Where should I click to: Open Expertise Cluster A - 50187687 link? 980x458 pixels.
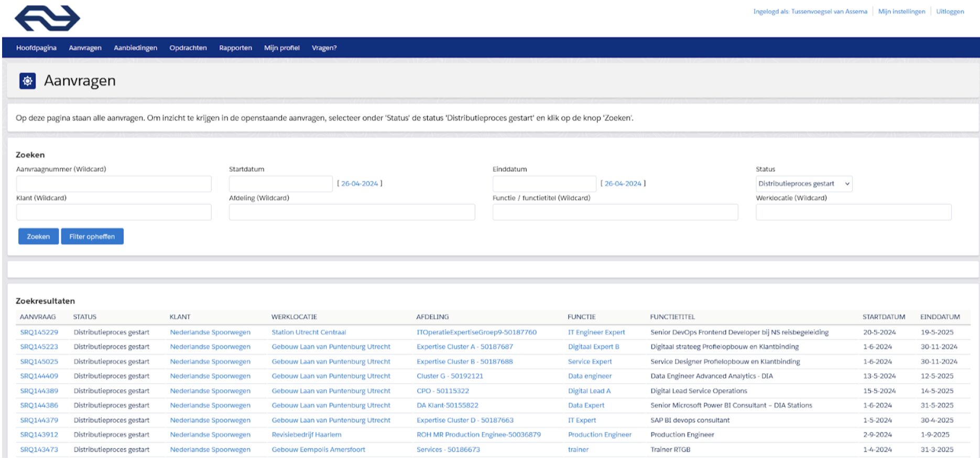click(x=465, y=347)
